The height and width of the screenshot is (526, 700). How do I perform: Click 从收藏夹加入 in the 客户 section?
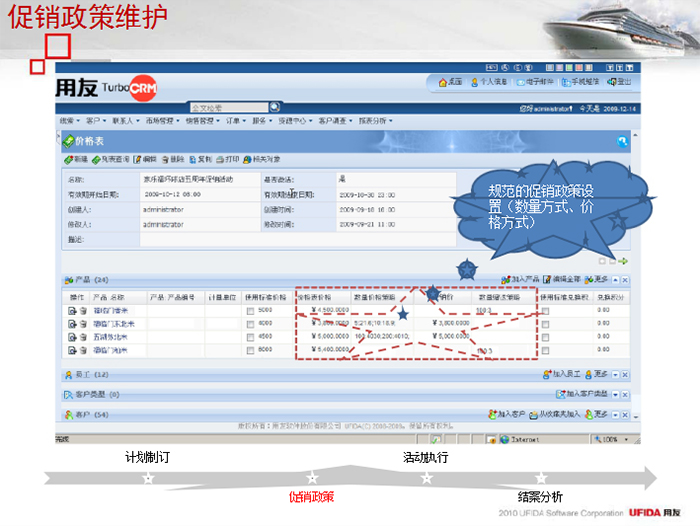554,414
